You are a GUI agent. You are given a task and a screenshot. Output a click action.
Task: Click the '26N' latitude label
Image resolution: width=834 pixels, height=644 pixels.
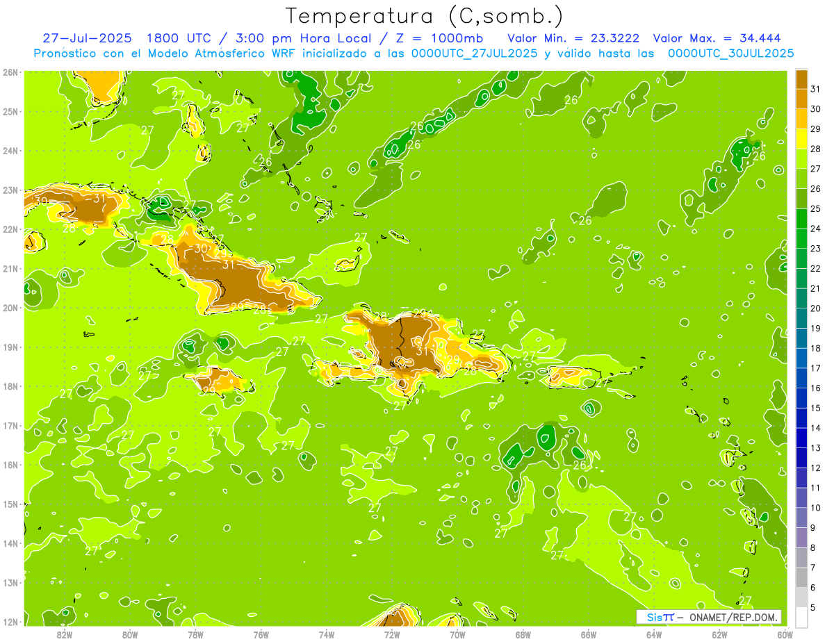coord(10,72)
